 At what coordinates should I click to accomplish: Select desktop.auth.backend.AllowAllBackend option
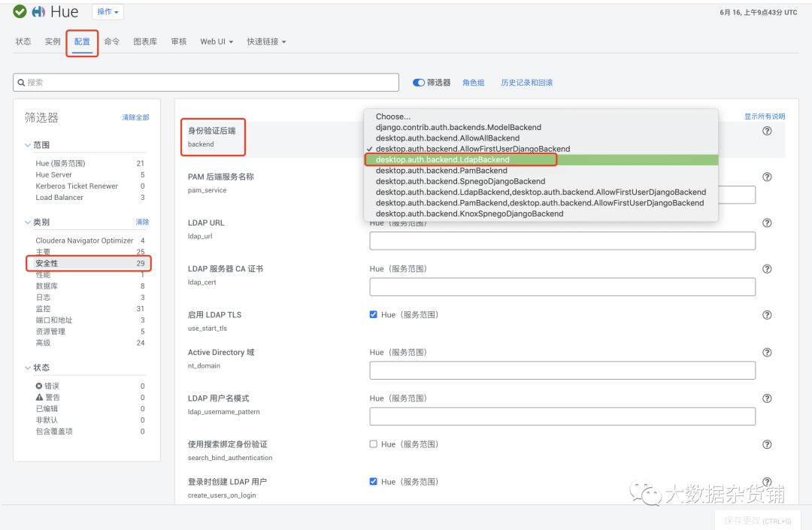[541, 138]
